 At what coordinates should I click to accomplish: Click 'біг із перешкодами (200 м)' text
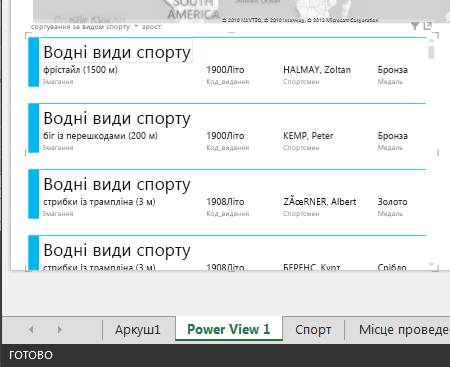(100, 136)
